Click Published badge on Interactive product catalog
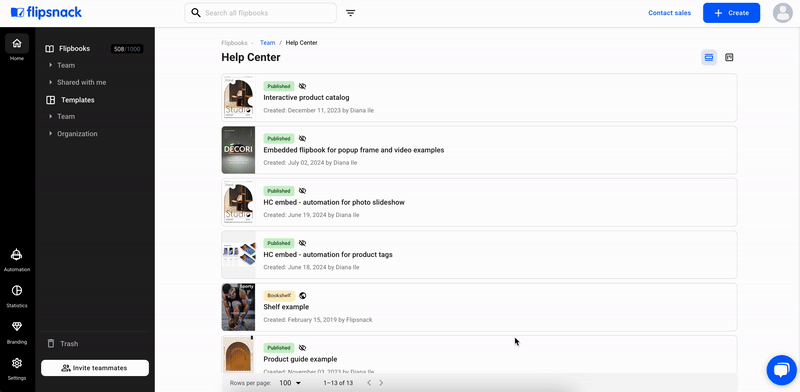This screenshot has height=392, width=800. click(279, 86)
